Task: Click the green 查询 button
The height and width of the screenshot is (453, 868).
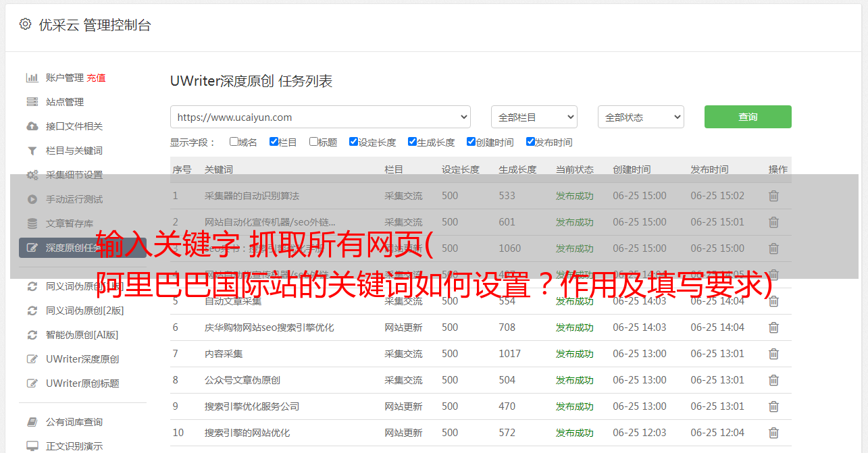Action: pyautogui.click(x=748, y=117)
